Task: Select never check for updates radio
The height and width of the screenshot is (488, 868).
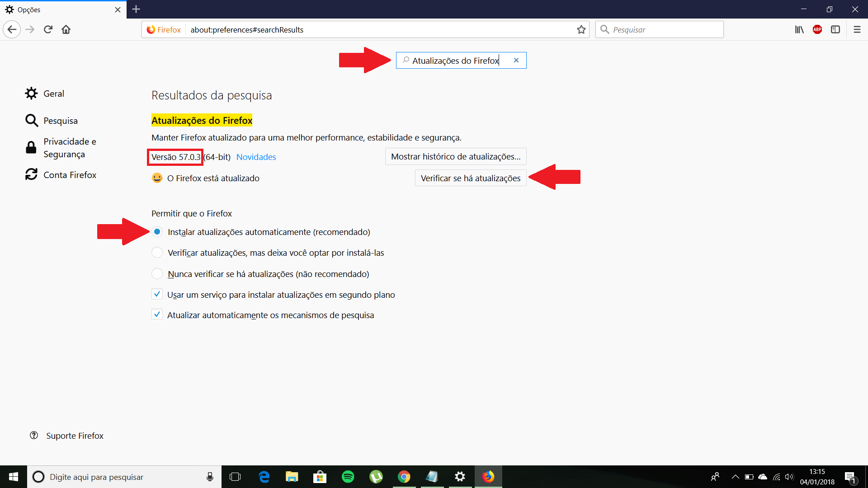Action: pos(157,274)
